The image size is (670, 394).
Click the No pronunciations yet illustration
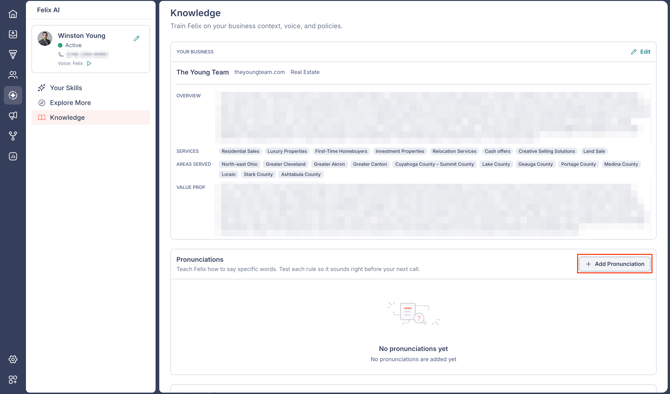pos(413,313)
